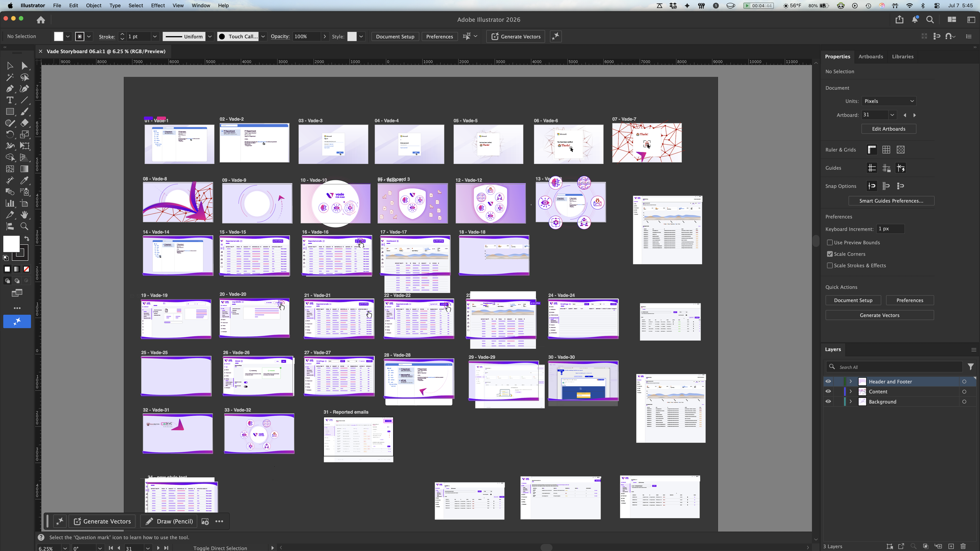Viewport: 980px width, 551px height.
Task: Click the Layers Search All field
Action: point(894,367)
